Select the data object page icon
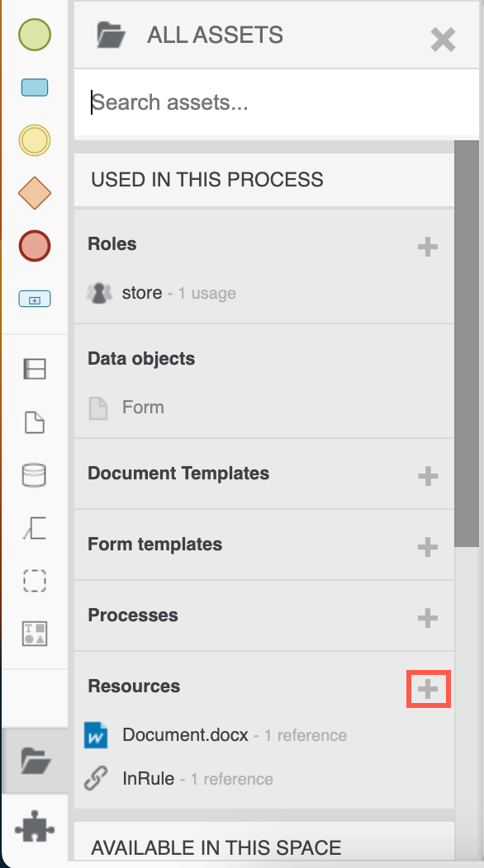This screenshot has width=484, height=868. [x=35, y=422]
